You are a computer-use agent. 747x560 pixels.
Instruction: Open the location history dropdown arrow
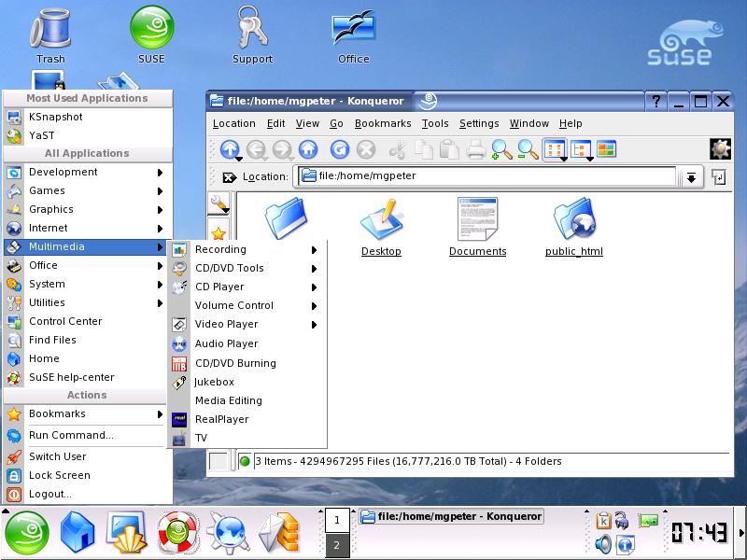tap(691, 177)
